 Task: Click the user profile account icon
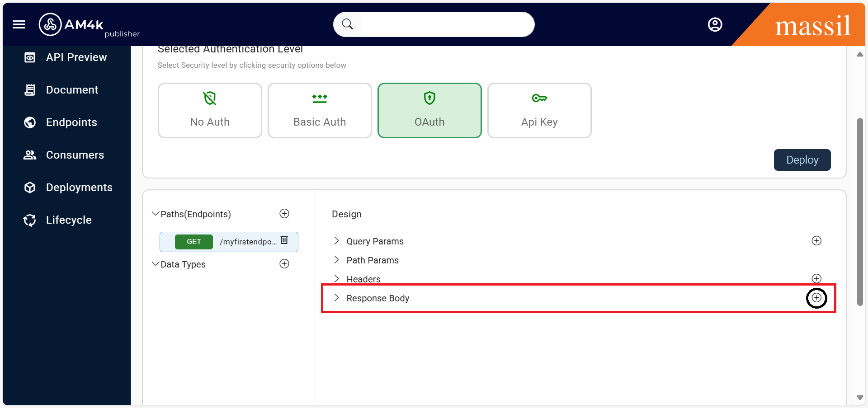tap(715, 24)
